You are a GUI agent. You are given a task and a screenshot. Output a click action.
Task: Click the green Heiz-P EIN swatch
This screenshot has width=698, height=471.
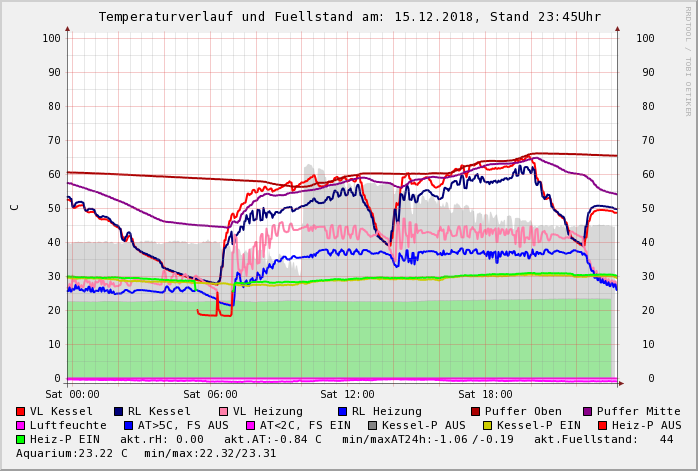21,439
